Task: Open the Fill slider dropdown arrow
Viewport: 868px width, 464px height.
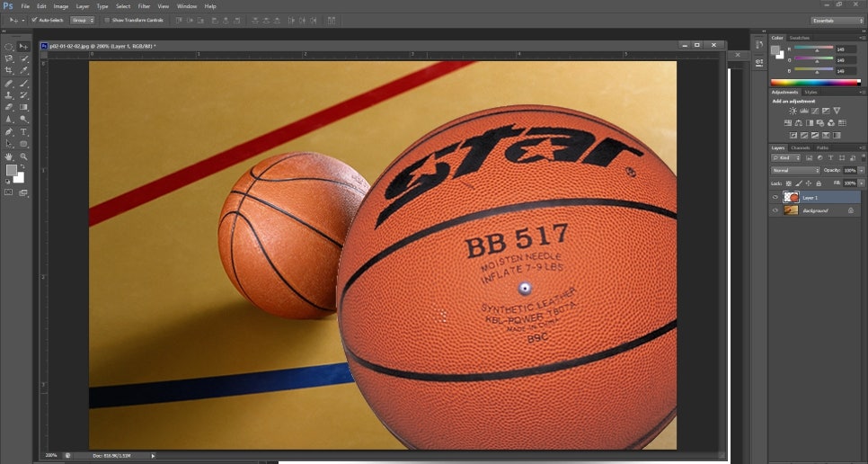Action: point(862,183)
